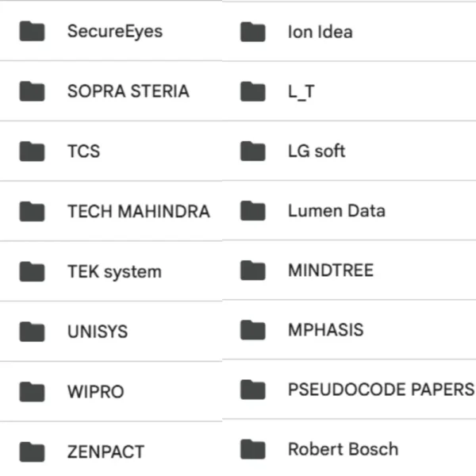Click the folder icon beside L_T
Viewport: 476px width, 476px height.
click(x=252, y=92)
